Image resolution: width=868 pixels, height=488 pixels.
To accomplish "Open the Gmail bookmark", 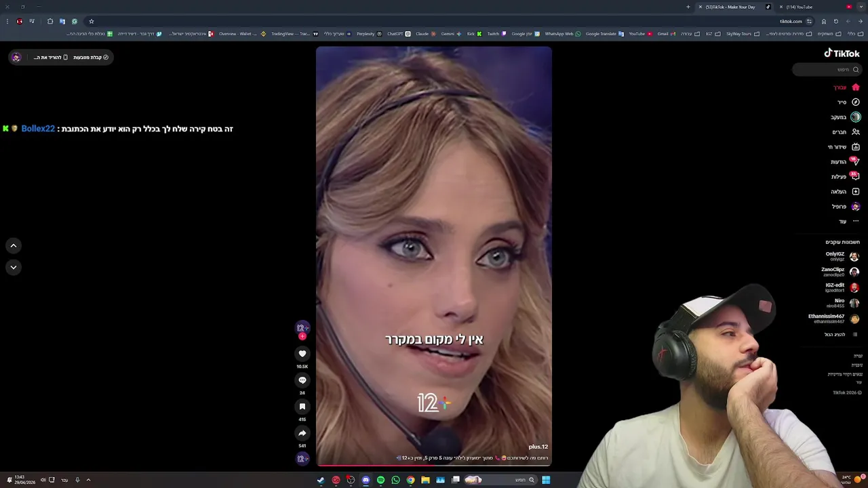I will pyautogui.click(x=666, y=34).
